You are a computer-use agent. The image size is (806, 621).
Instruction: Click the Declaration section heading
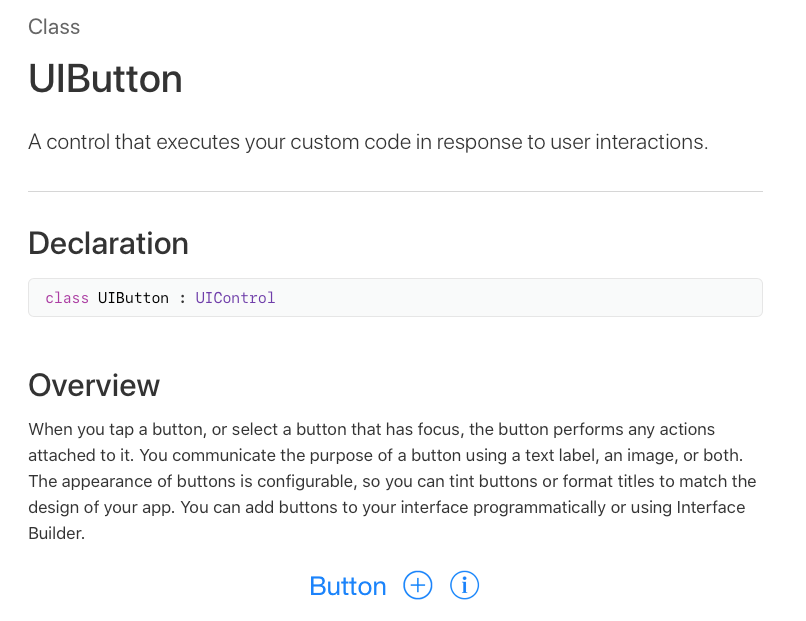pyautogui.click(x=109, y=244)
